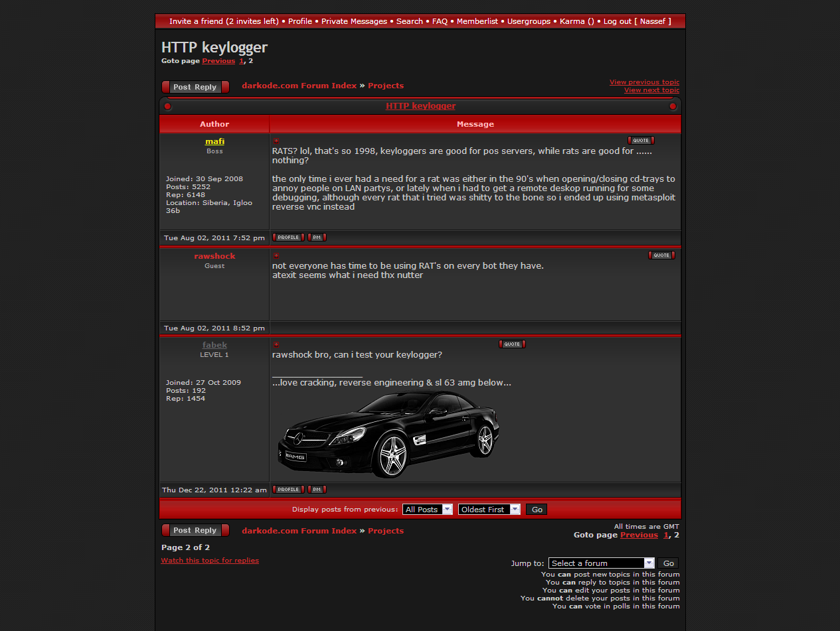Open Private Messages from top menu
This screenshot has height=631, width=840.
(x=354, y=21)
